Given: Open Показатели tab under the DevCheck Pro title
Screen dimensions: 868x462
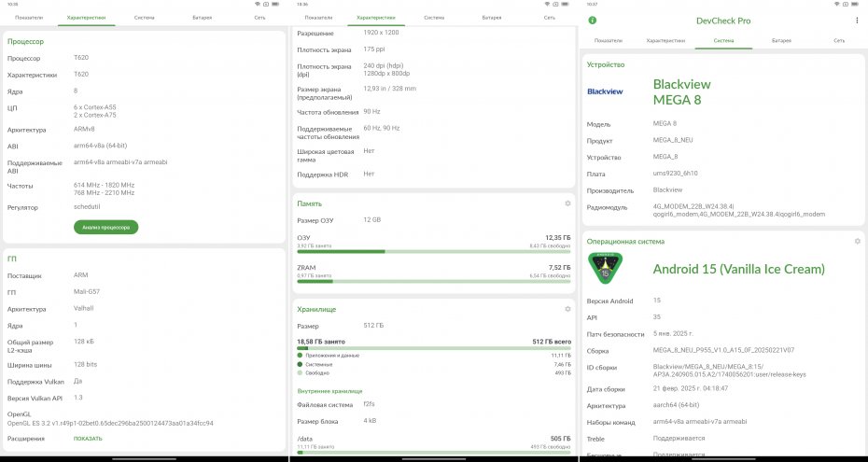Looking at the screenshot, I should pos(609,41).
